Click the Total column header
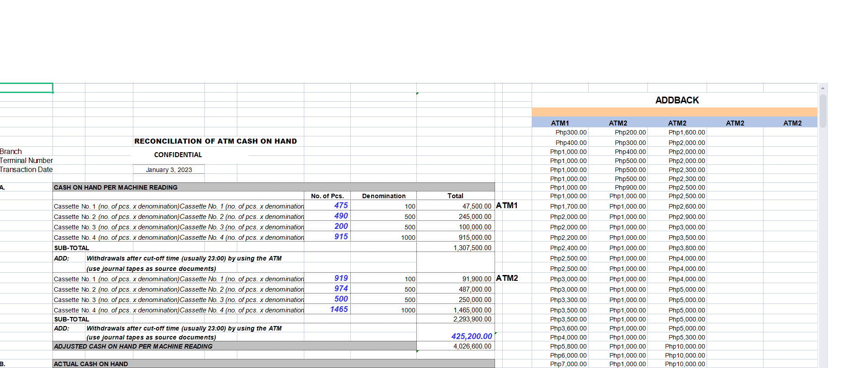Screen dimensions: 868x368 (455, 196)
